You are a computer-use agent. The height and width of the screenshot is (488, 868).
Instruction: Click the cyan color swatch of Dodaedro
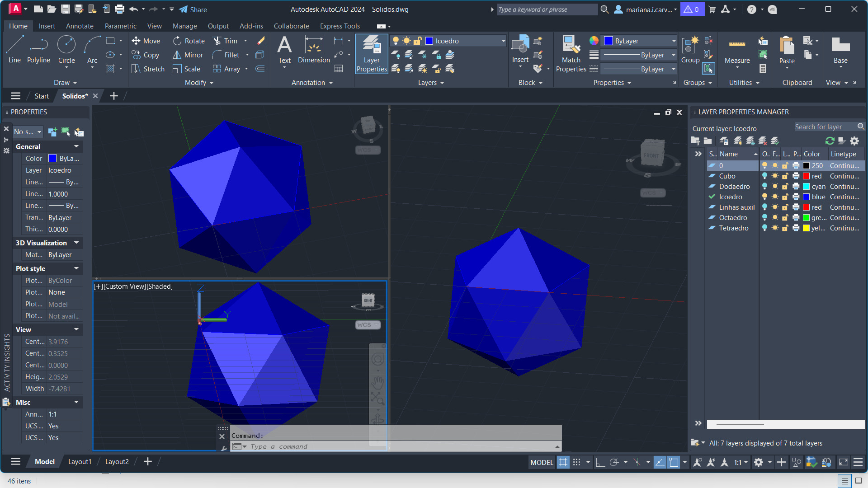(806, 187)
